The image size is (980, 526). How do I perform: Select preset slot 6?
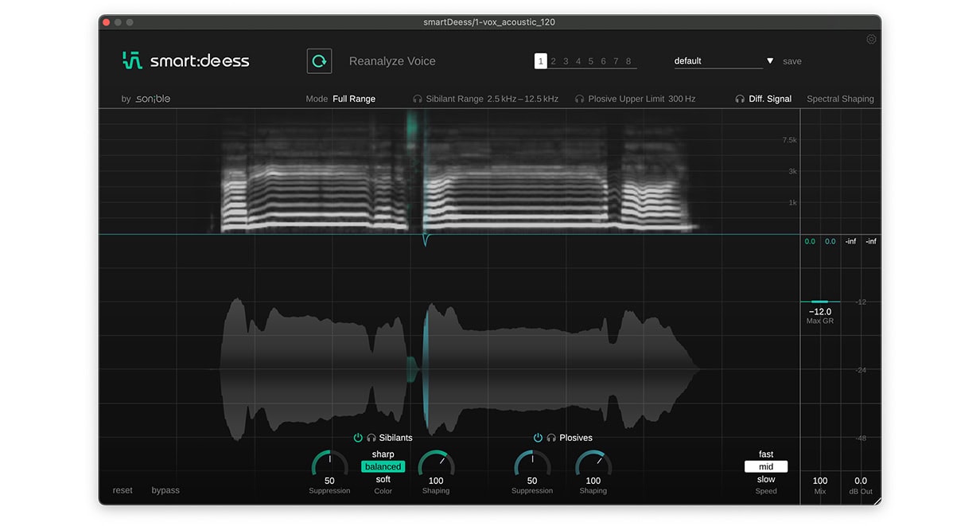pos(604,61)
